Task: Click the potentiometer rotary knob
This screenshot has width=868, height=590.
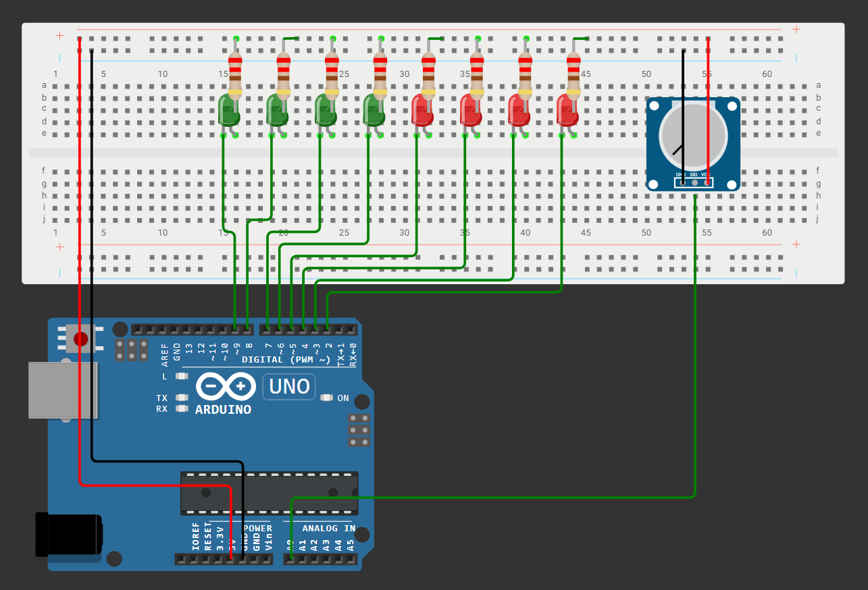Action: click(x=694, y=137)
